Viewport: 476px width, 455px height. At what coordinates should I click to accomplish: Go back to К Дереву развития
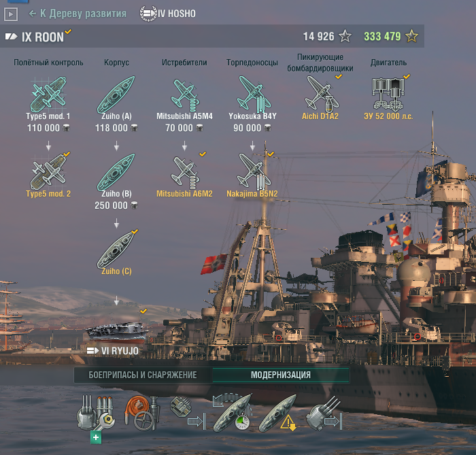pyautogui.click(x=78, y=14)
